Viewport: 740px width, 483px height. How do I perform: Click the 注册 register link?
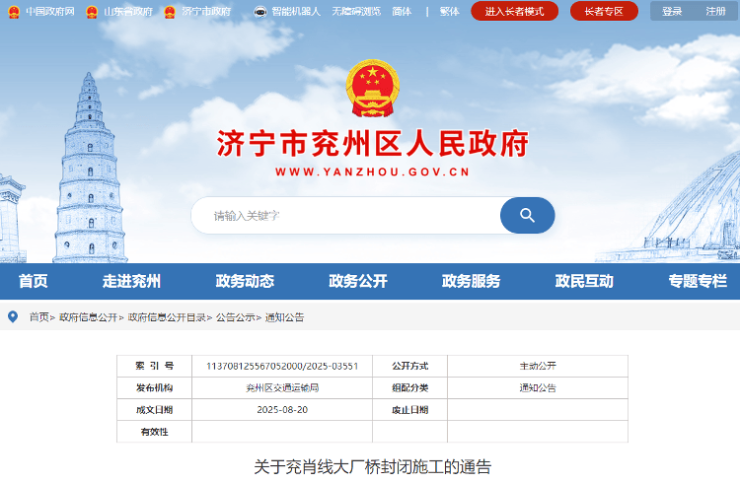715,12
